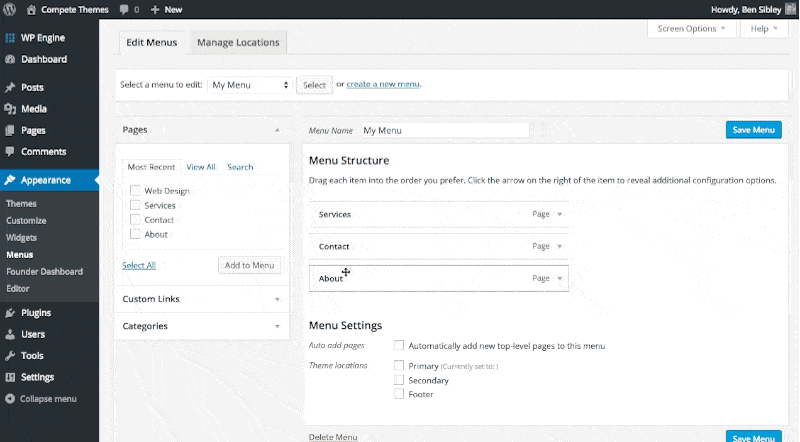The height and width of the screenshot is (442, 800).
Task: Expand the Categories panel
Action: (x=277, y=326)
